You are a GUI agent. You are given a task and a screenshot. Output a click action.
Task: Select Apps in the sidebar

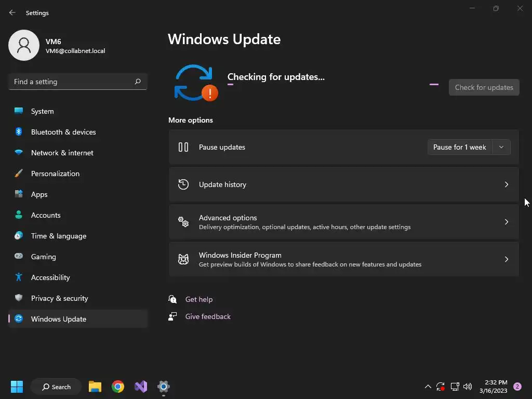tap(78, 194)
